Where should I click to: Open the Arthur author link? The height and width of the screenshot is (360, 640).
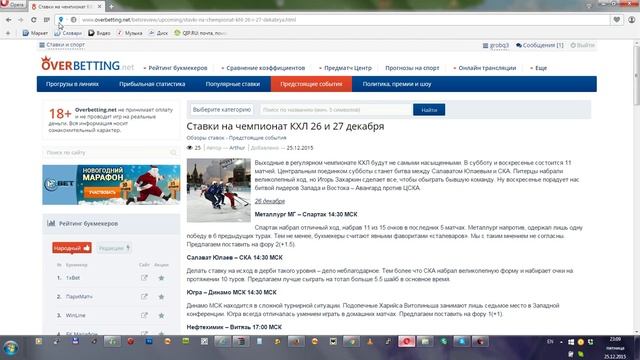(237, 148)
